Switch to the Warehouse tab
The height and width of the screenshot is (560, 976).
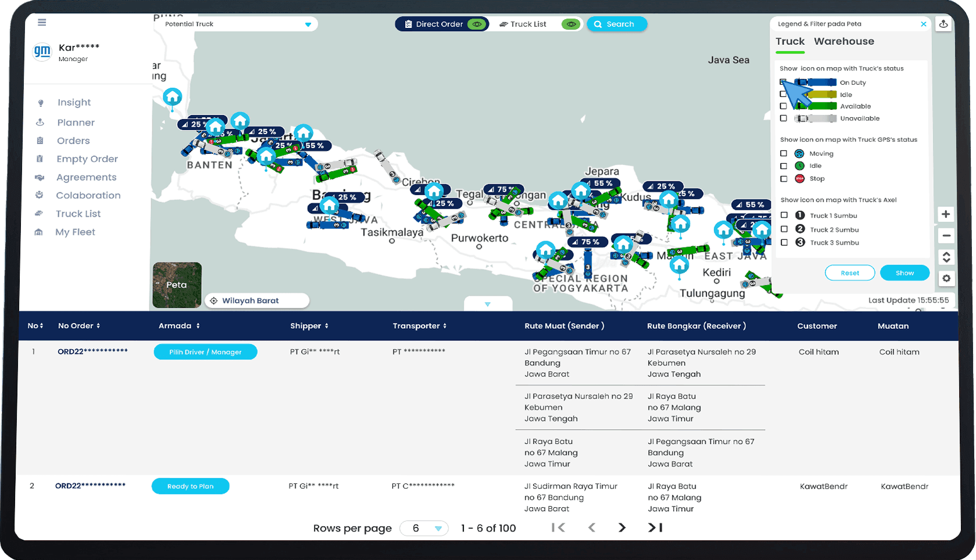coord(844,41)
